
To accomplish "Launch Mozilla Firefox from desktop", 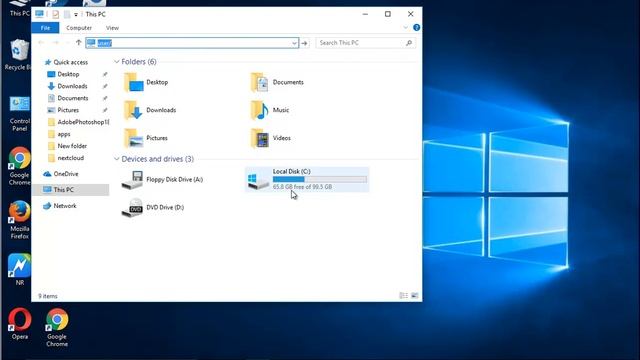I will (19, 220).
